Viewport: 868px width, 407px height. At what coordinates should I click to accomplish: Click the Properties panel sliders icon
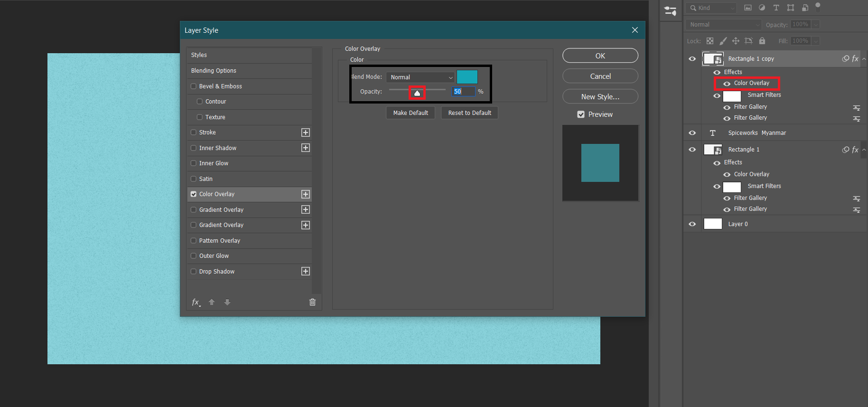pyautogui.click(x=670, y=11)
